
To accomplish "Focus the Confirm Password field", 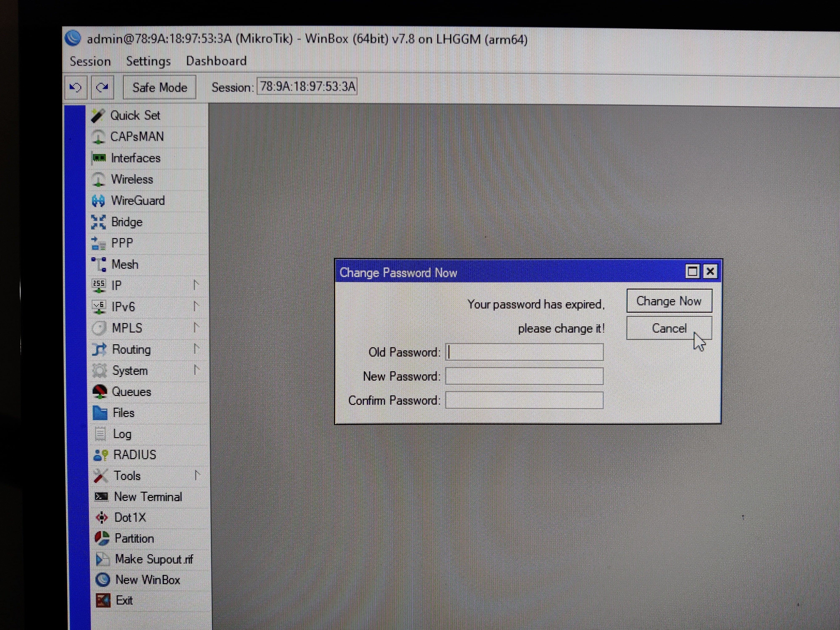I will (524, 400).
